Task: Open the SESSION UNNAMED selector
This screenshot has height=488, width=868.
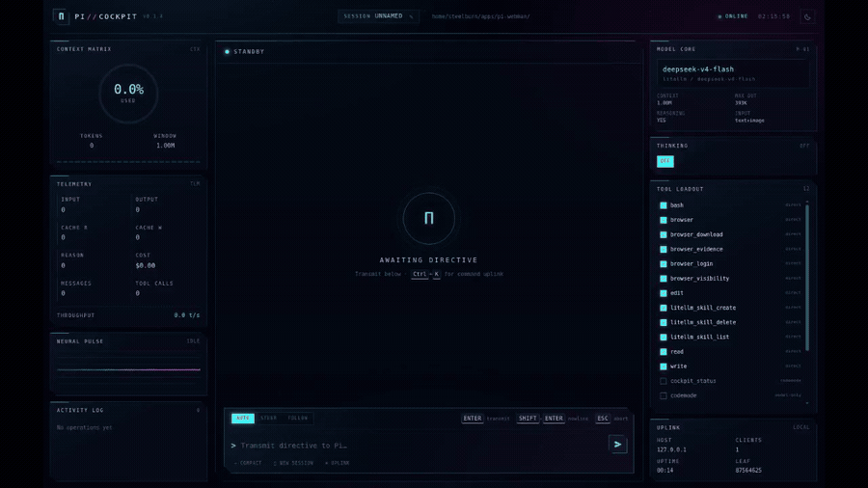Action: [x=378, y=16]
